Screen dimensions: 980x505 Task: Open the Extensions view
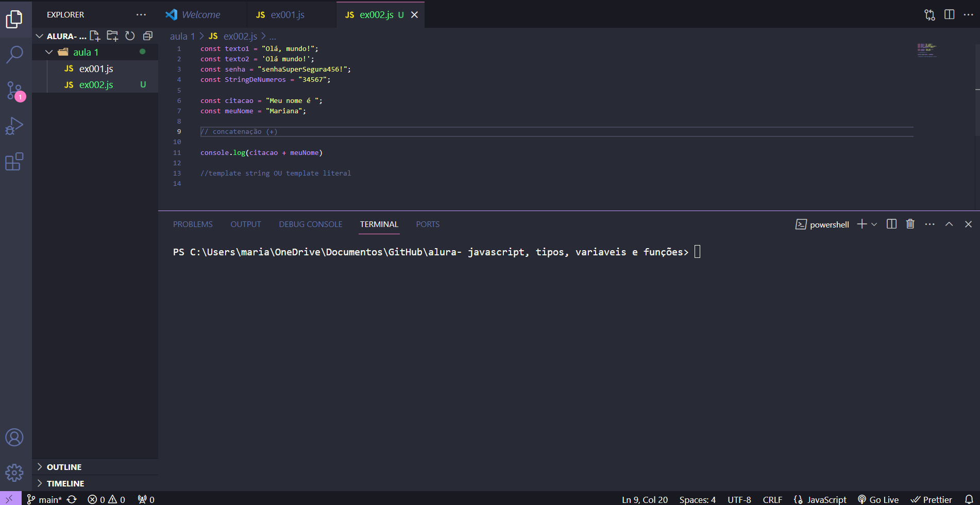14,162
